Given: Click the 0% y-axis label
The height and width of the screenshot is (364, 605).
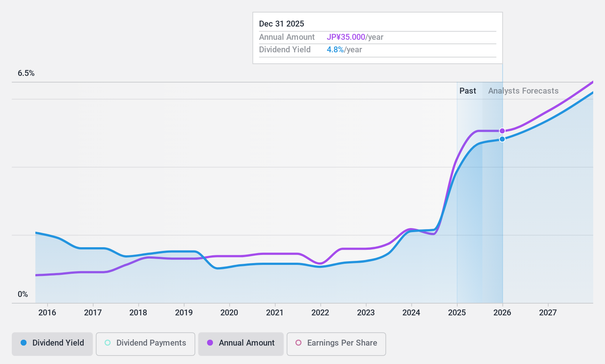Looking at the screenshot, I should 23,294.
